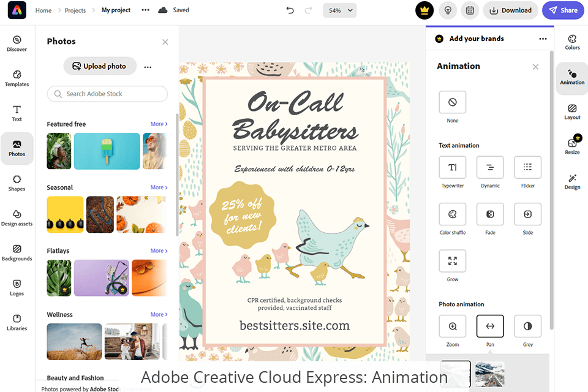The image size is (588, 392).
Task: Open the Design tool in right sidebar
Action: point(572,182)
